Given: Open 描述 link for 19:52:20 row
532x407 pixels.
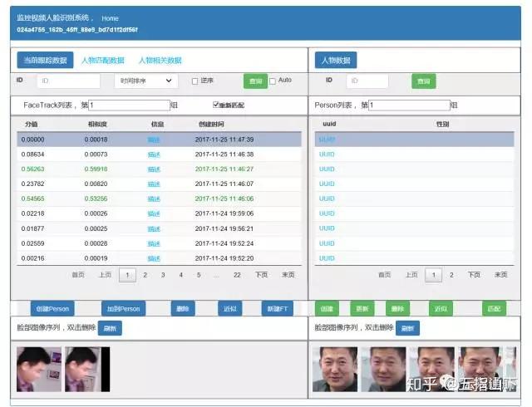Looking at the screenshot, I should pos(154,258).
